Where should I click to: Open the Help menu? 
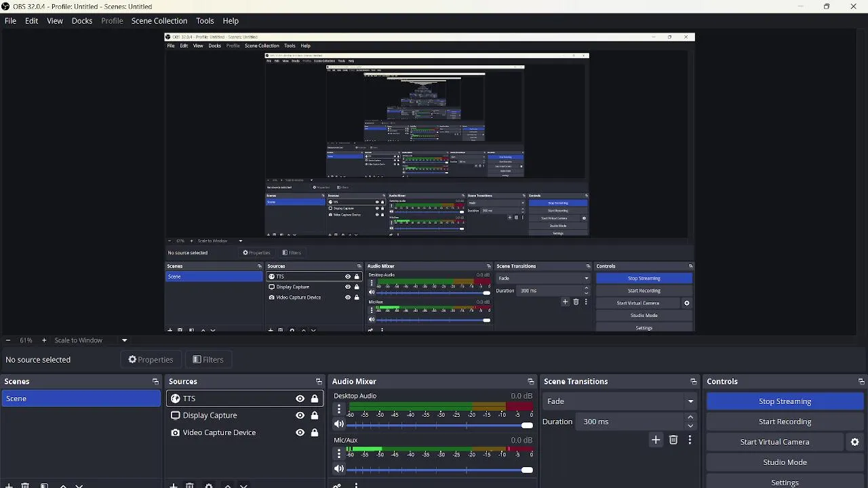(231, 21)
